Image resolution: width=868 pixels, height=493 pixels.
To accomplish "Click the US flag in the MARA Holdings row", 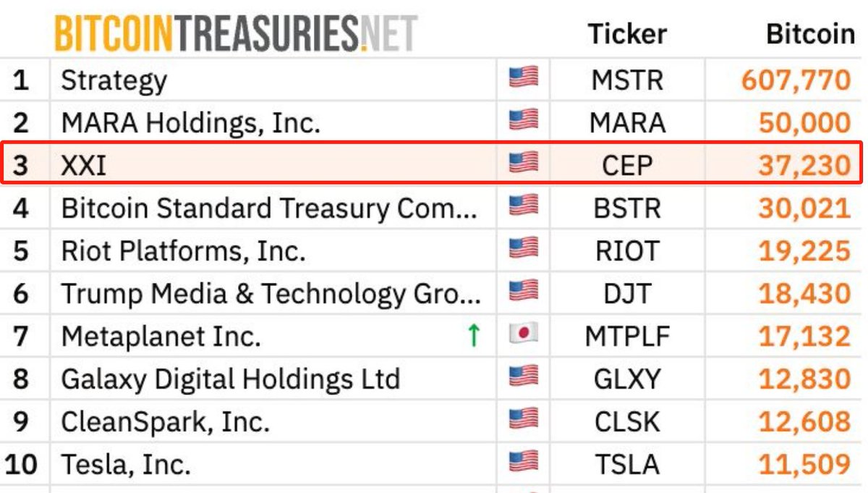I will pyautogui.click(x=524, y=121).
